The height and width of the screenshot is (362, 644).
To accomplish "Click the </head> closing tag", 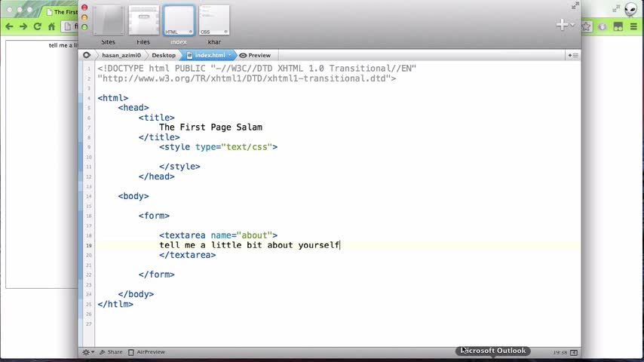I will click(x=157, y=176).
